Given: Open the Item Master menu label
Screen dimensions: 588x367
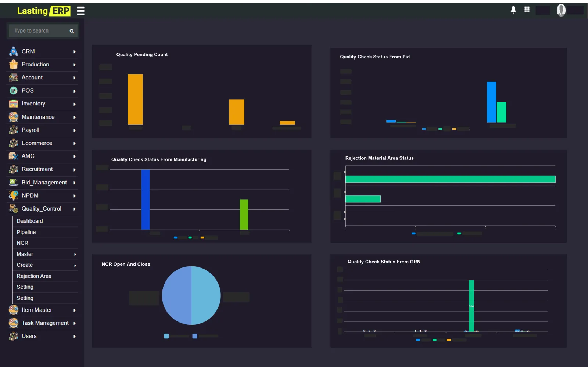Looking at the screenshot, I should pos(37,310).
